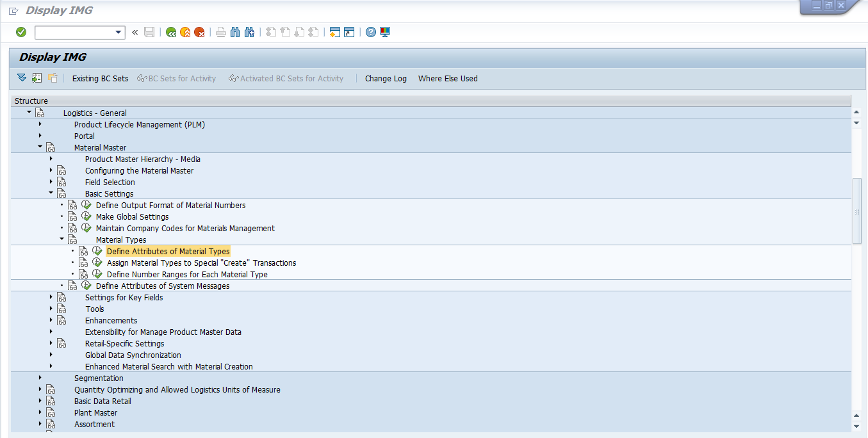Open documentation icon for Material Master
The height and width of the screenshot is (438, 868).
click(x=51, y=147)
